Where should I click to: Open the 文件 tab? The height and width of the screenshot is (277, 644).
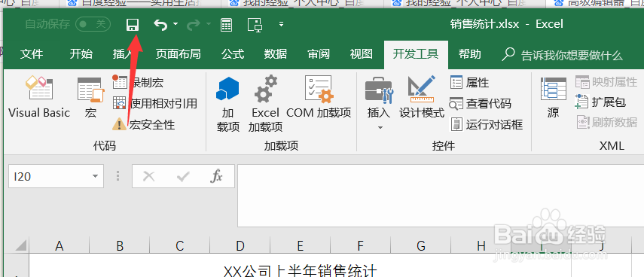pos(32,54)
